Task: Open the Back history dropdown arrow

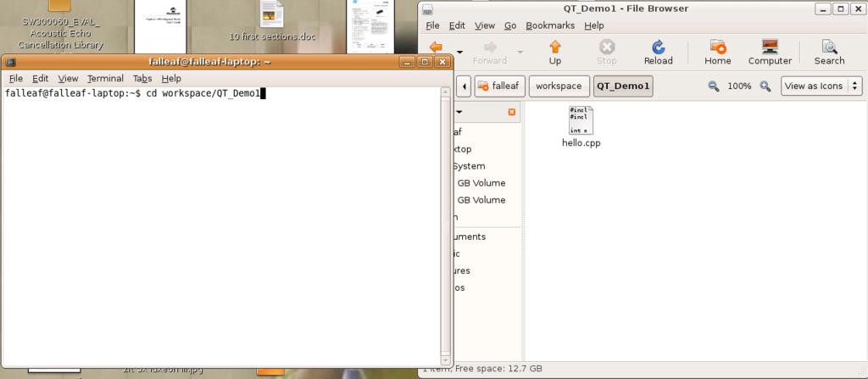Action: tap(459, 52)
